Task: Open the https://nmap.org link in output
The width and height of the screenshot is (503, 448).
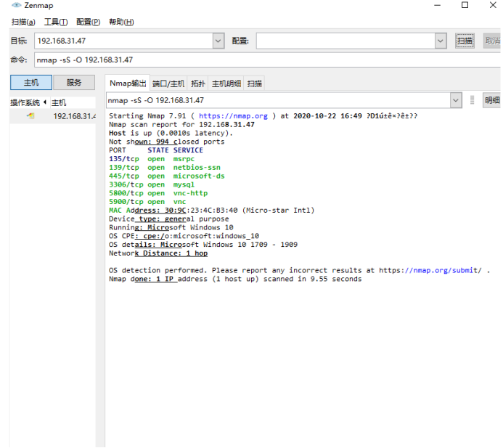Action: coord(233,116)
